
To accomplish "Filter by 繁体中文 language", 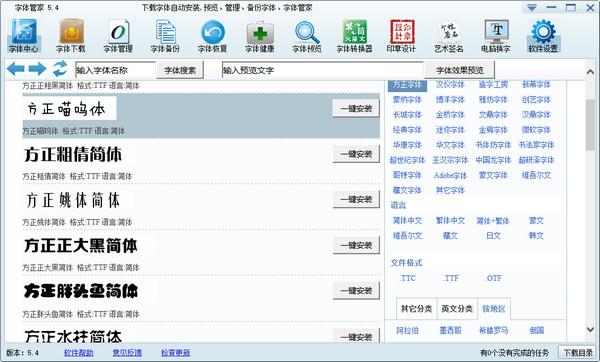I will click(450, 221).
